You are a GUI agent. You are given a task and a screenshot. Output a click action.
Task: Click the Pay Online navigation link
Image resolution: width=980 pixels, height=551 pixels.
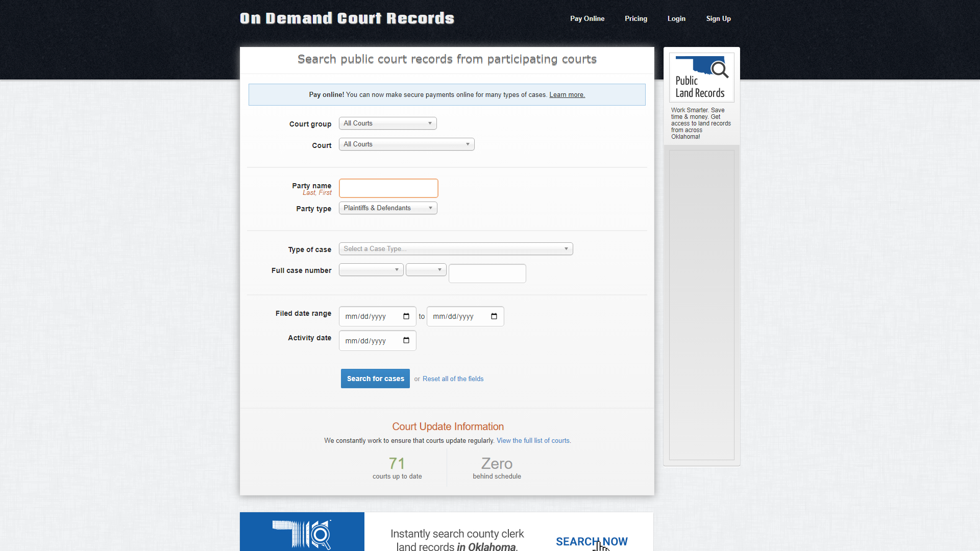(587, 18)
